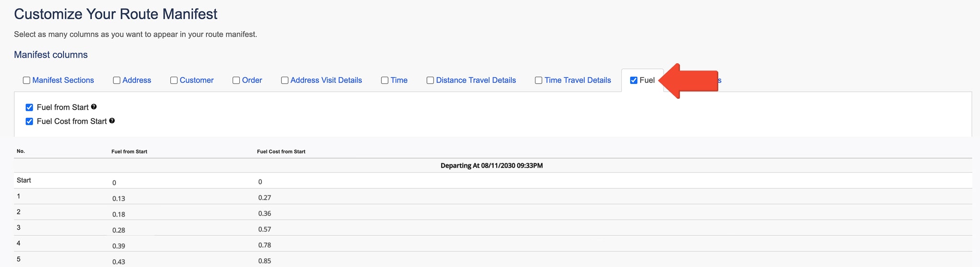The width and height of the screenshot is (980, 267).
Task: Open help icon beside Fuel from Start
Action: 94,107
